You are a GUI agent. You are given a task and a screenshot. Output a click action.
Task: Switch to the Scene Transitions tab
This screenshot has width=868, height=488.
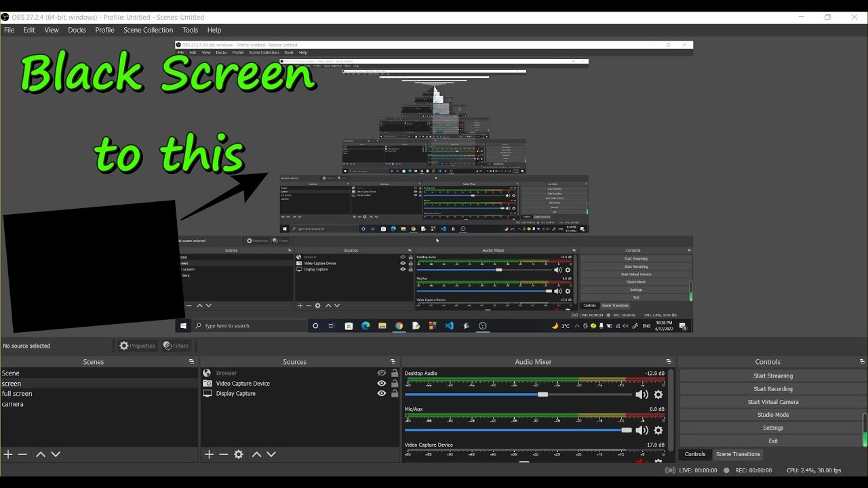coord(738,454)
